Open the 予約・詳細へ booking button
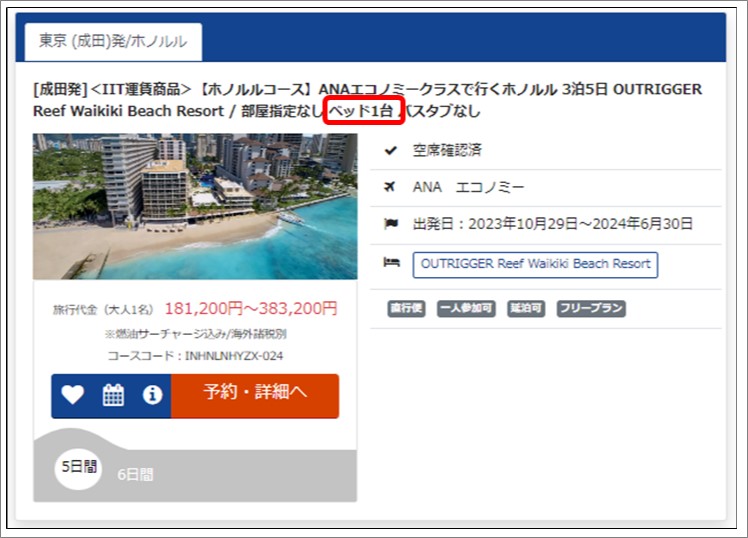Image resolution: width=748 pixels, height=538 pixels. (255, 396)
